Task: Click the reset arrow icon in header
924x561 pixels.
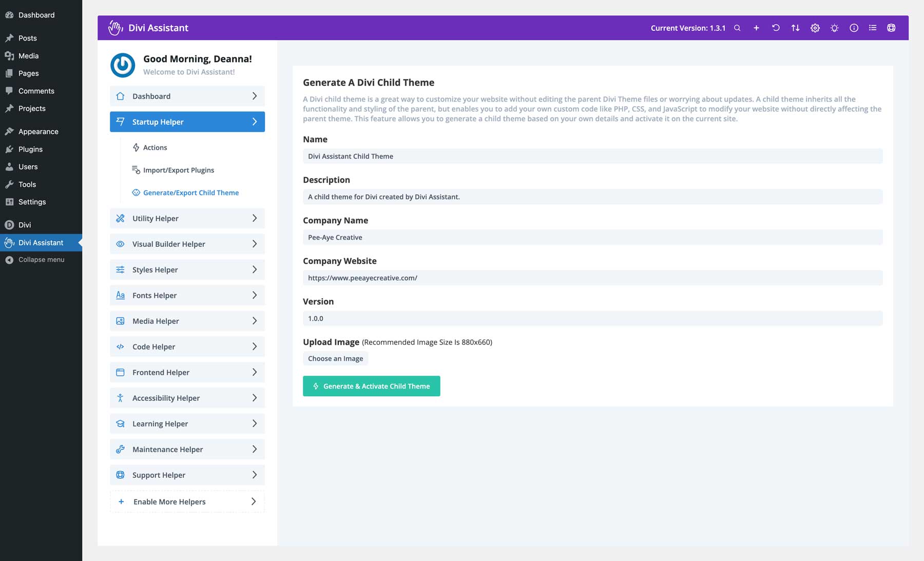Action: [776, 28]
